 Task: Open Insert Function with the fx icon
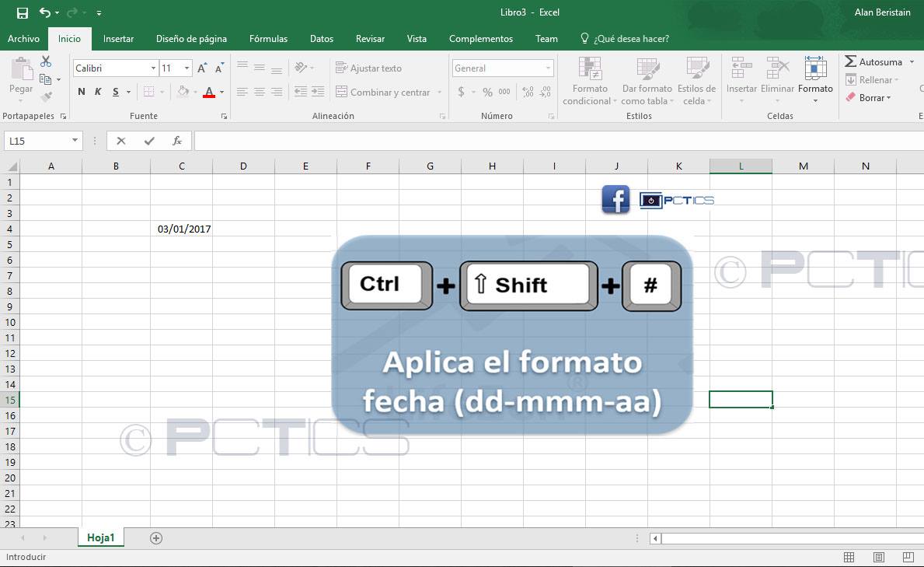tap(176, 141)
